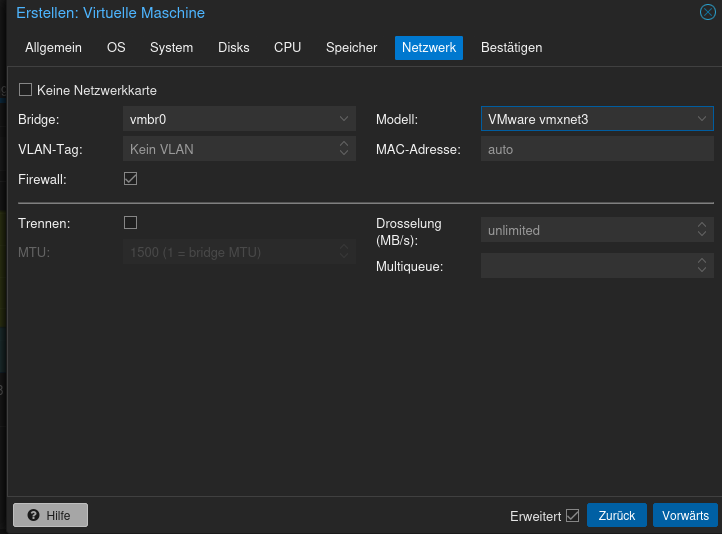Switch to the CPU tab
Screen dimensions: 722x534
pos(287,48)
